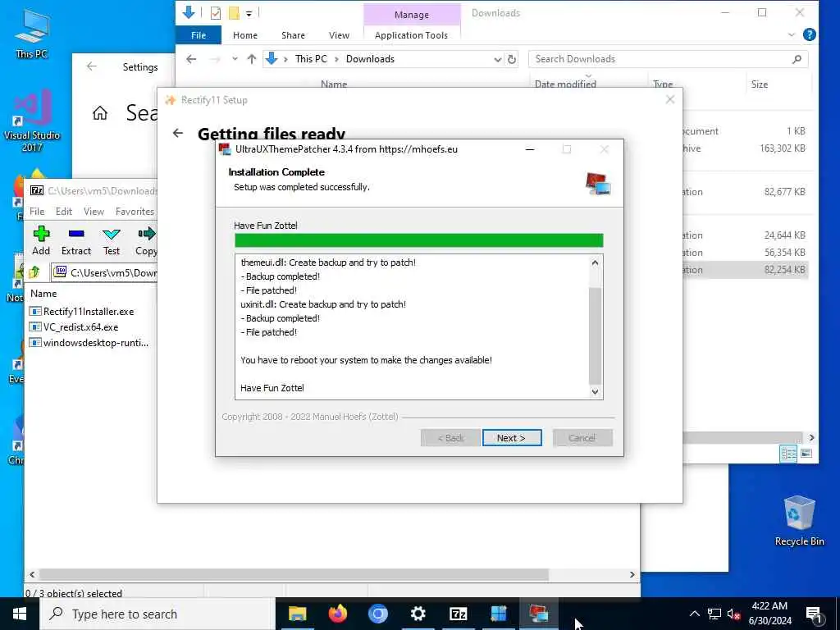
Task: Go back in Rectify11 Setup wizard
Action: [178, 133]
